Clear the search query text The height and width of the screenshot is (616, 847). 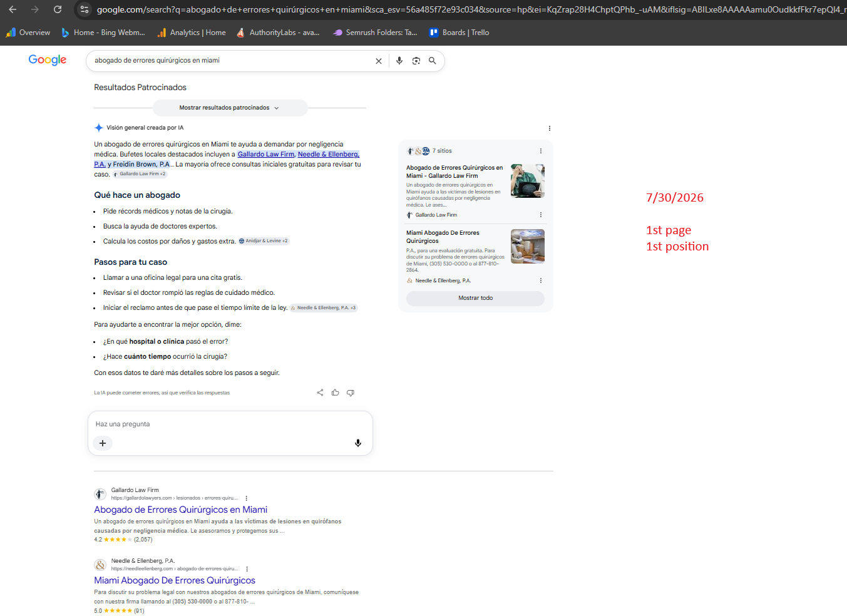[378, 61]
